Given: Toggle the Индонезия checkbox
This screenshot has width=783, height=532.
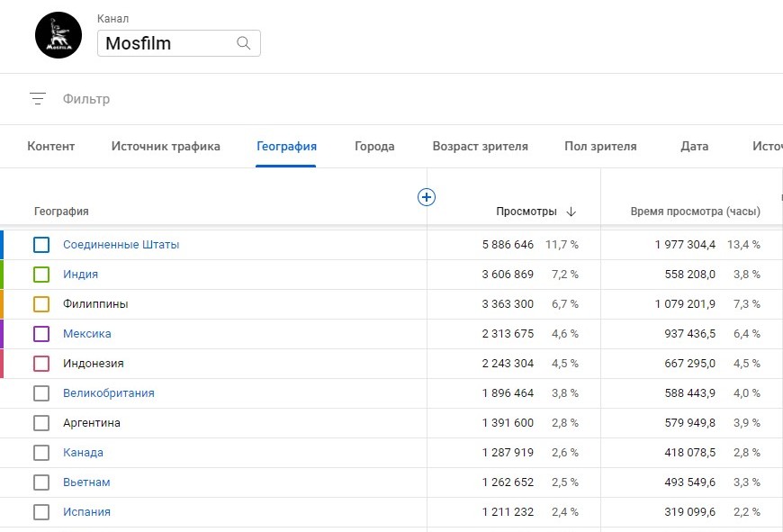Looking at the screenshot, I should [41, 363].
